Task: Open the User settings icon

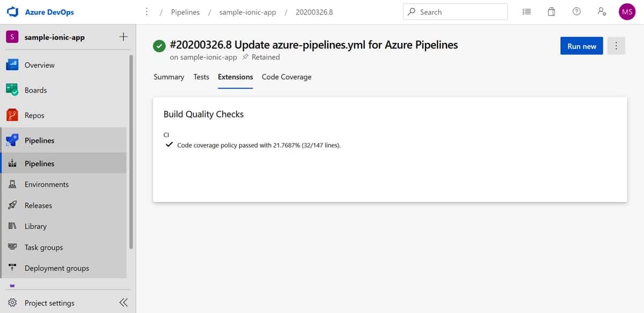Action: [x=602, y=12]
